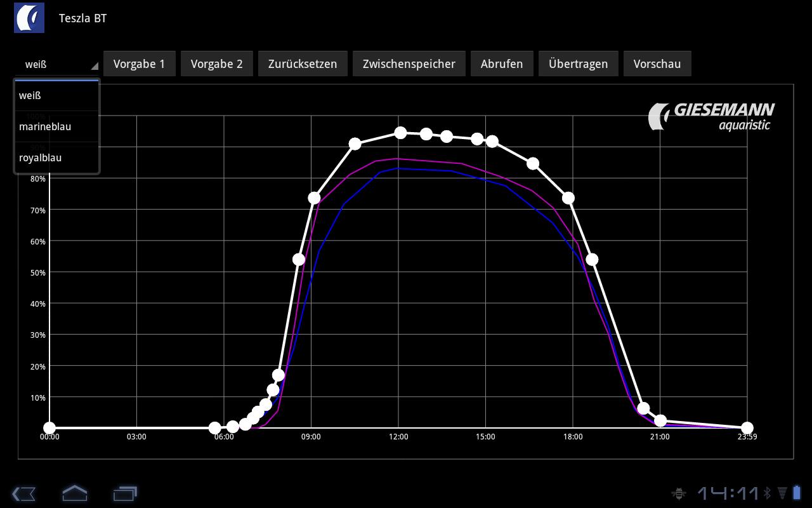Select the 17% point on the rising curve

click(x=278, y=375)
